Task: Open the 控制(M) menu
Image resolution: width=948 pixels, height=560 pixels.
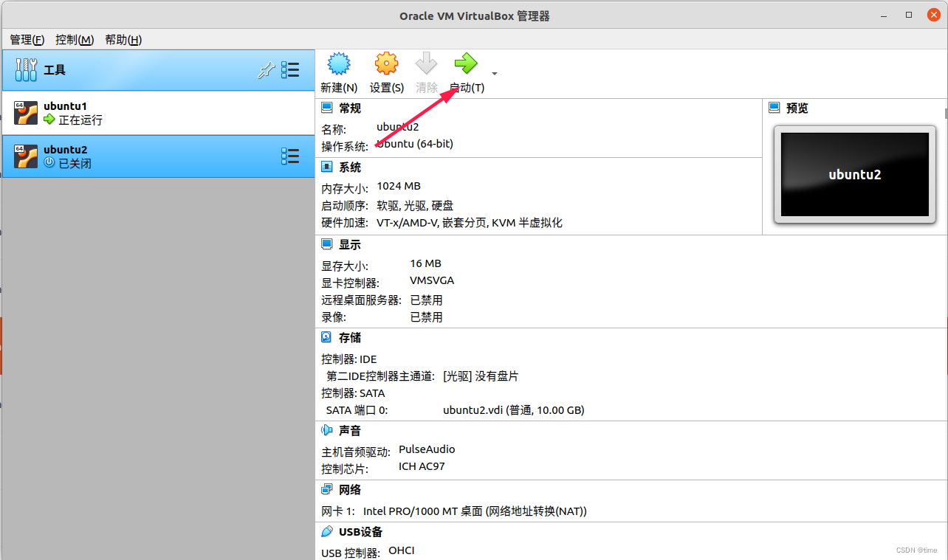Action: tap(75, 40)
